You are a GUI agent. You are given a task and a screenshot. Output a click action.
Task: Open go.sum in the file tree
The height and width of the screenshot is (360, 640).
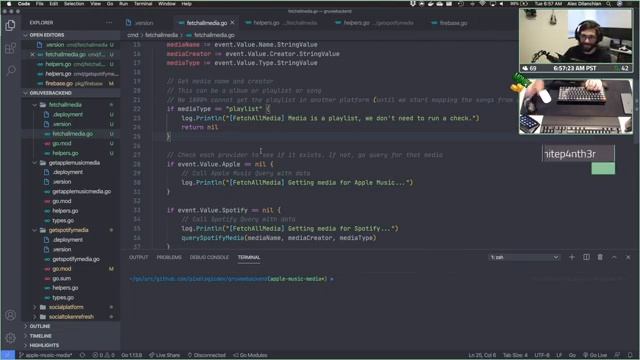(61, 278)
